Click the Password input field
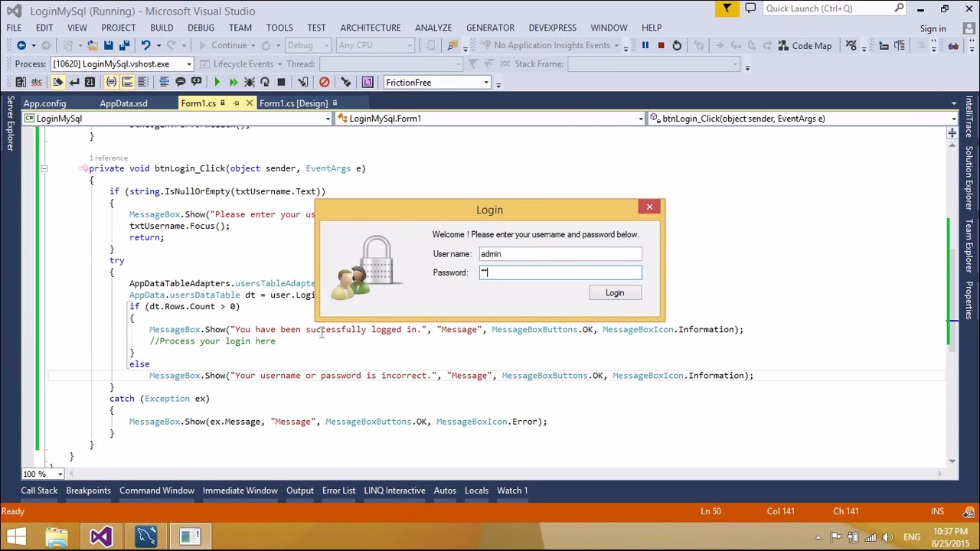 tap(560, 272)
